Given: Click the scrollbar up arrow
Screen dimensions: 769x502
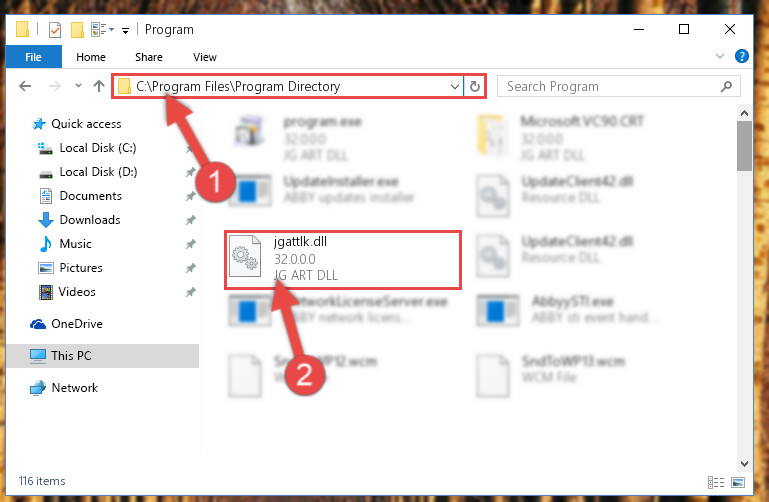Looking at the screenshot, I should click(744, 114).
